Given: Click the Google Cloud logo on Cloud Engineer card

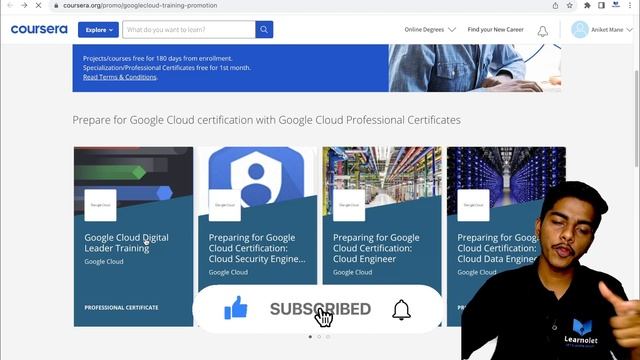Looking at the screenshot, I should (x=349, y=205).
